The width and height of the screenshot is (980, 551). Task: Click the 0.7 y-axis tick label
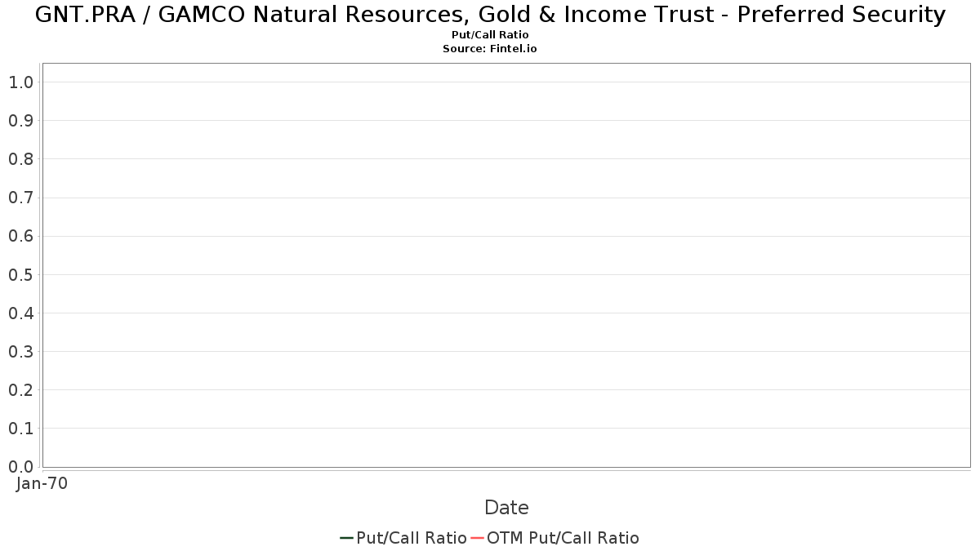pos(20,198)
